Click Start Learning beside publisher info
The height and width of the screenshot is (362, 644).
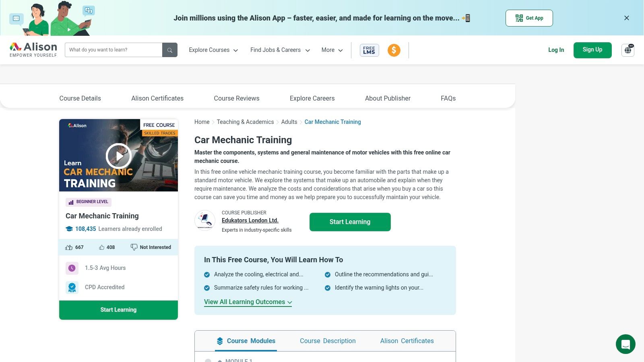click(x=350, y=222)
